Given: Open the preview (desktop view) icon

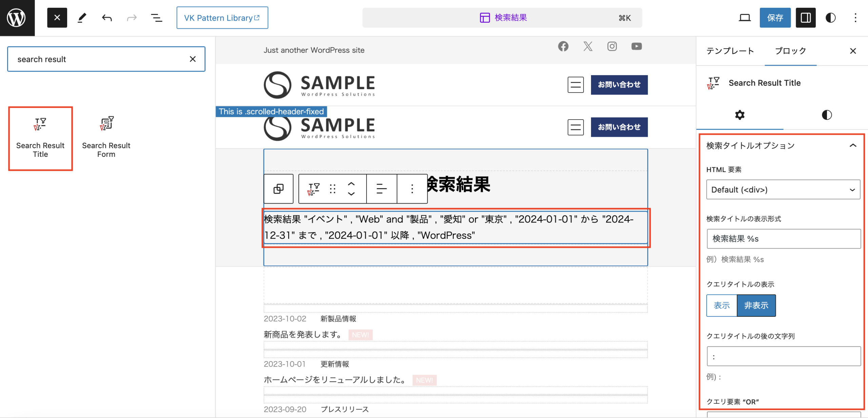Looking at the screenshot, I should 745,18.
